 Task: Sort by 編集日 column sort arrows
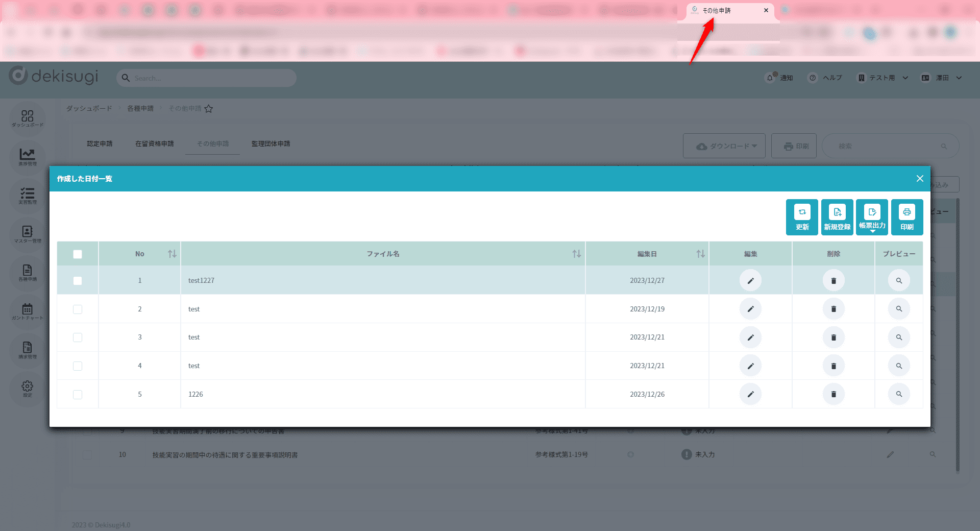[700, 254]
